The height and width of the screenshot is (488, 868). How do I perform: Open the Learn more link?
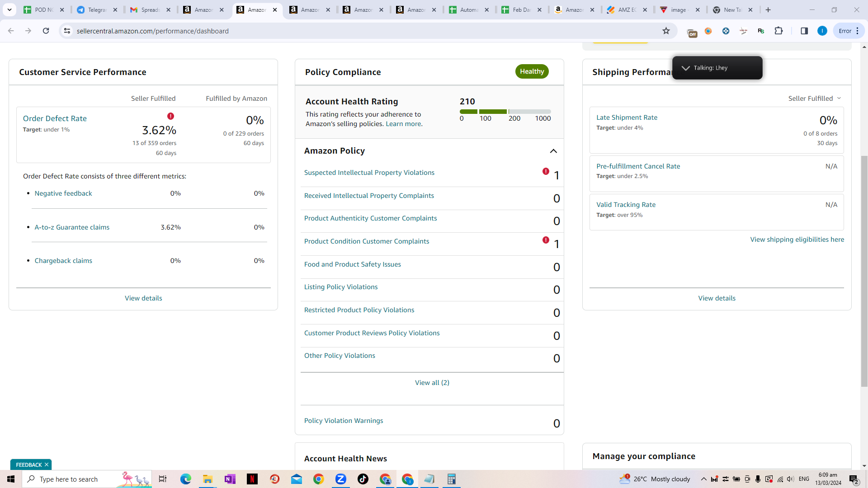click(x=403, y=124)
